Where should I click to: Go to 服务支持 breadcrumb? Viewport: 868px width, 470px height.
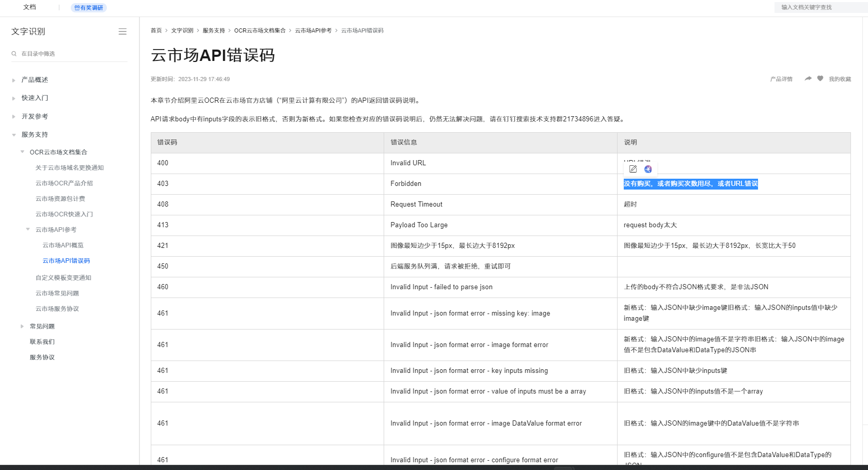(214, 30)
